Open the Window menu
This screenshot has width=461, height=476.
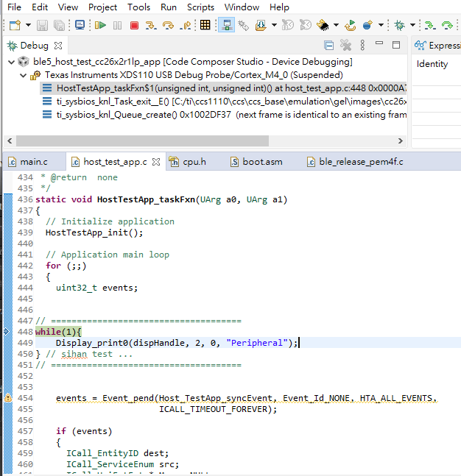[x=242, y=7]
